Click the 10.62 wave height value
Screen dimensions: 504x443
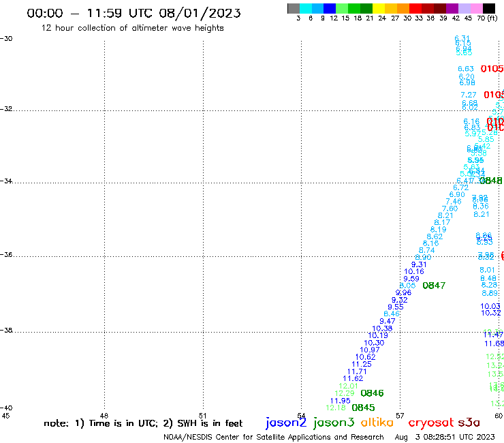(365, 357)
